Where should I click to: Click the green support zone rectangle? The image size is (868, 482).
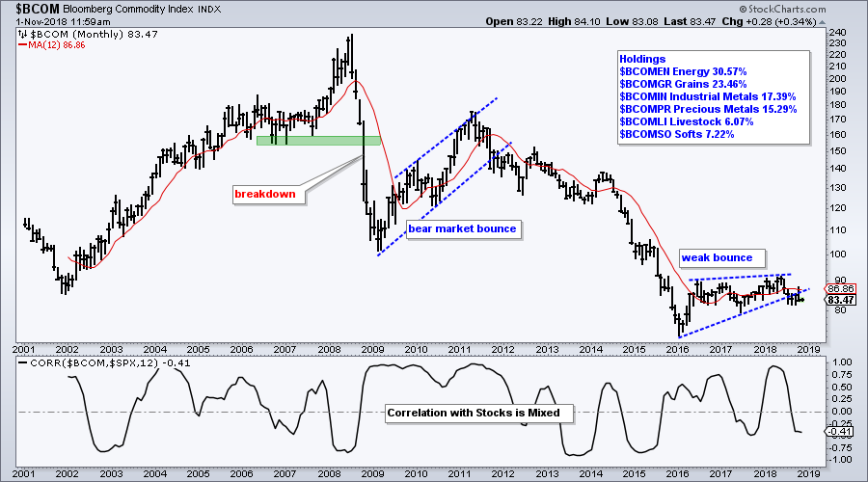(319, 141)
